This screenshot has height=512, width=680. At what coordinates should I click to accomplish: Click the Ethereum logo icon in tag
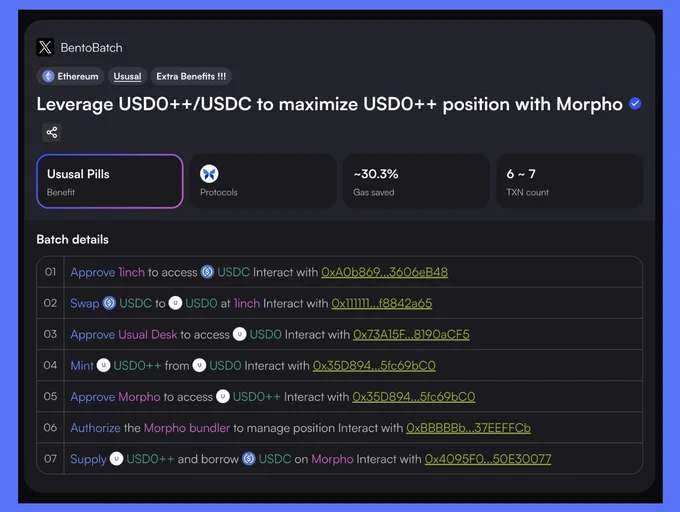(x=48, y=76)
